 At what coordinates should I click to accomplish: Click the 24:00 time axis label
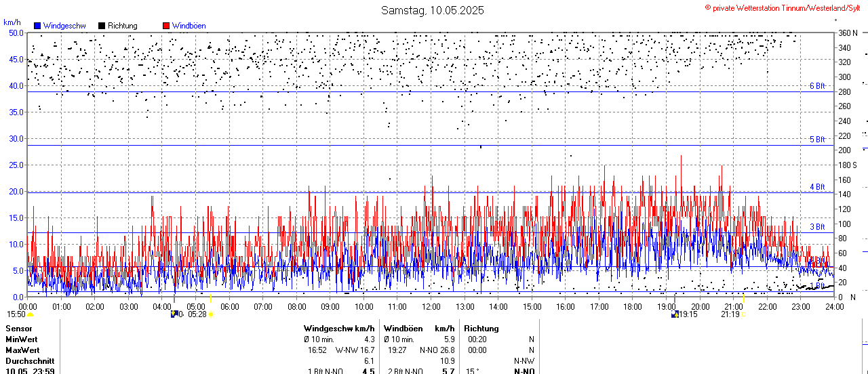(834, 306)
